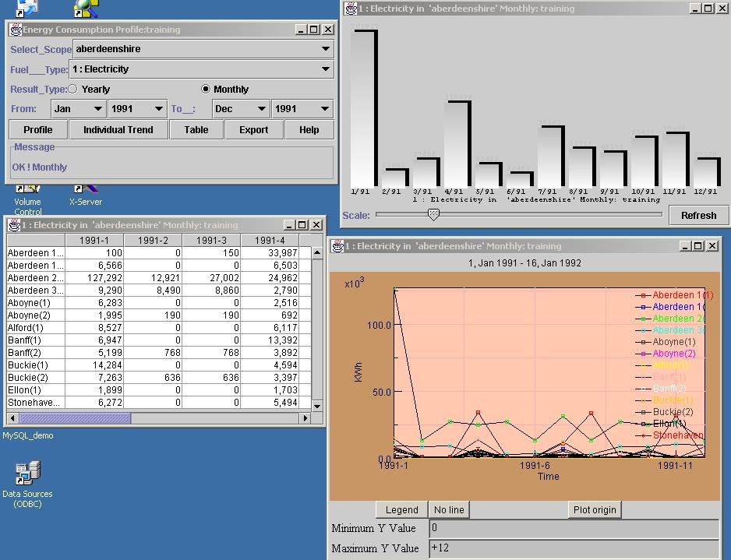Click the X-Server desktop shortcut icon
Image resolution: width=731 pixels, height=560 pixels.
tap(85, 188)
